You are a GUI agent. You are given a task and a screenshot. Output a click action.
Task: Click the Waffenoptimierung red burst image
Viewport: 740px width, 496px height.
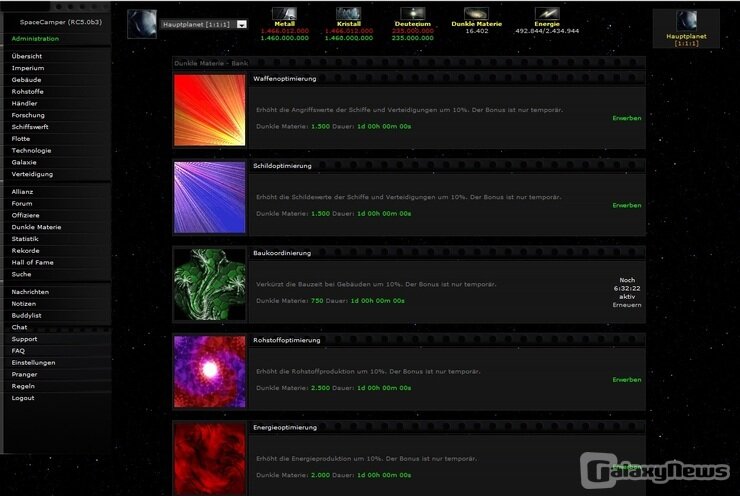click(210, 111)
